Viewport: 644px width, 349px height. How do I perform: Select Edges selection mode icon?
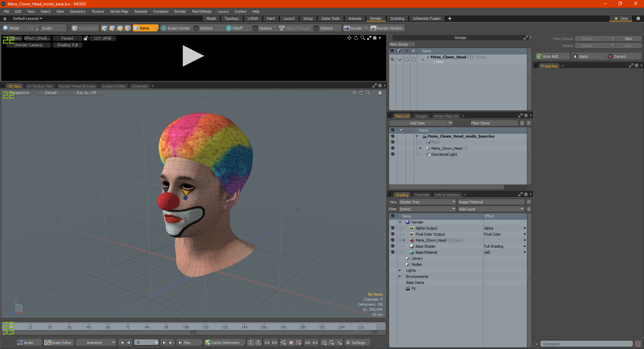[112, 28]
